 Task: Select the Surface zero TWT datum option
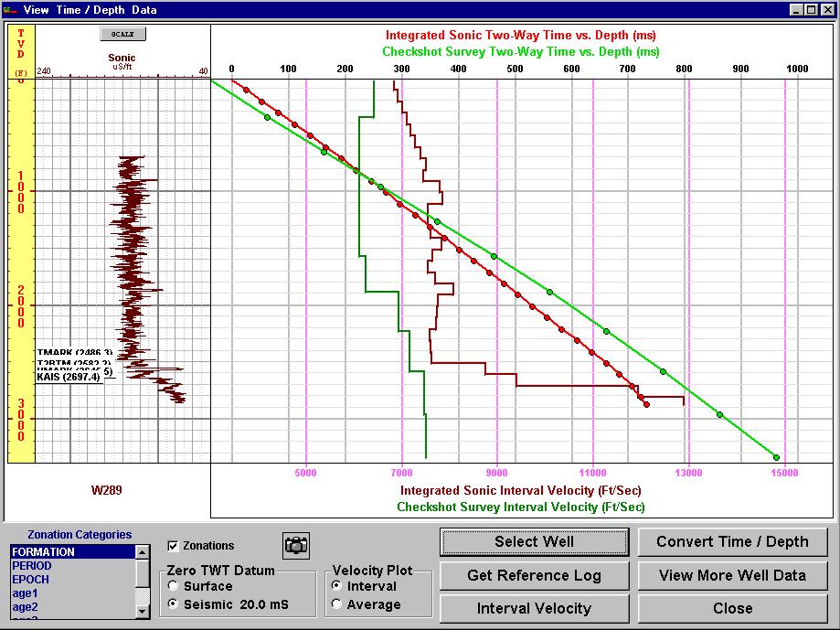click(173, 586)
